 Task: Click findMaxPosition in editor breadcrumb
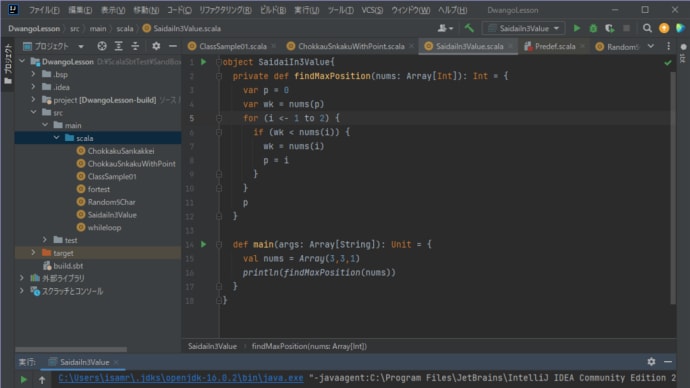pyautogui.click(x=309, y=346)
